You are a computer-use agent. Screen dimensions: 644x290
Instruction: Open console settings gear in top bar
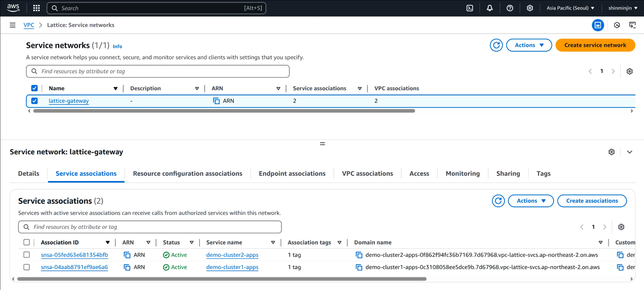pos(530,8)
